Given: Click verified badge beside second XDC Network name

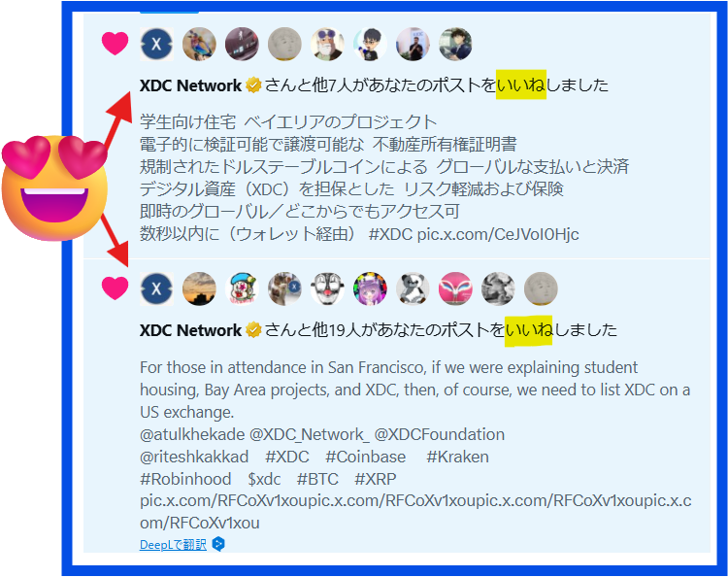Looking at the screenshot, I should pyautogui.click(x=253, y=330).
